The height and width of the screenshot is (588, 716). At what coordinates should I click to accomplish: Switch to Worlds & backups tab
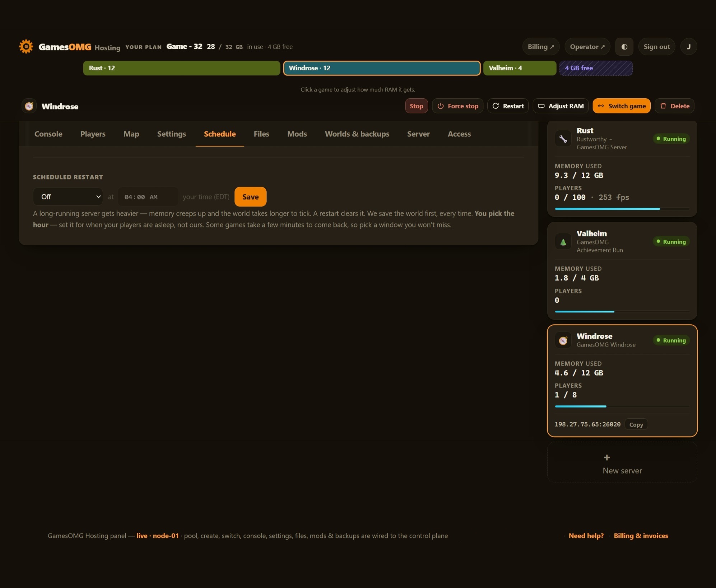357,134
